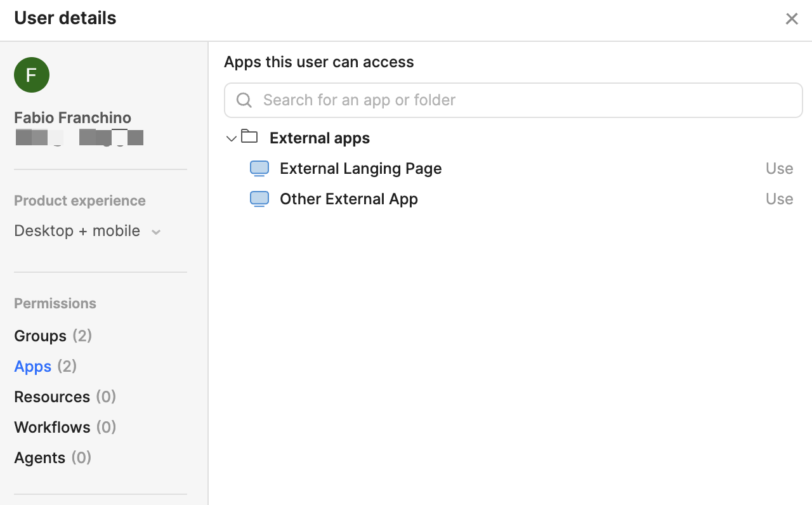Image resolution: width=812 pixels, height=505 pixels.
Task: Click the Other External App monitor icon
Action: (259, 199)
